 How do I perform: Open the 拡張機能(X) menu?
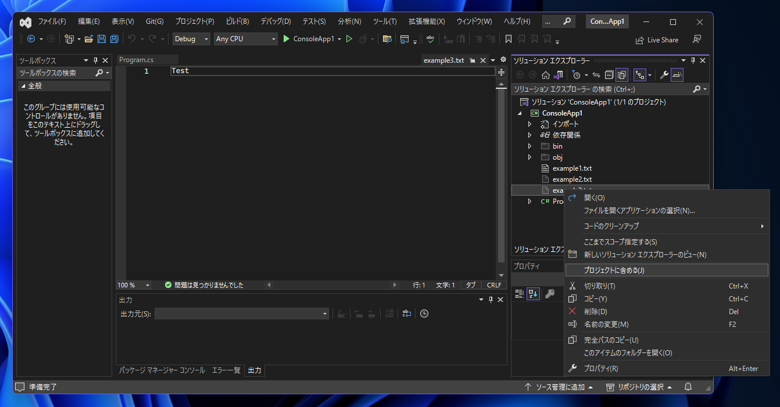[427, 21]
